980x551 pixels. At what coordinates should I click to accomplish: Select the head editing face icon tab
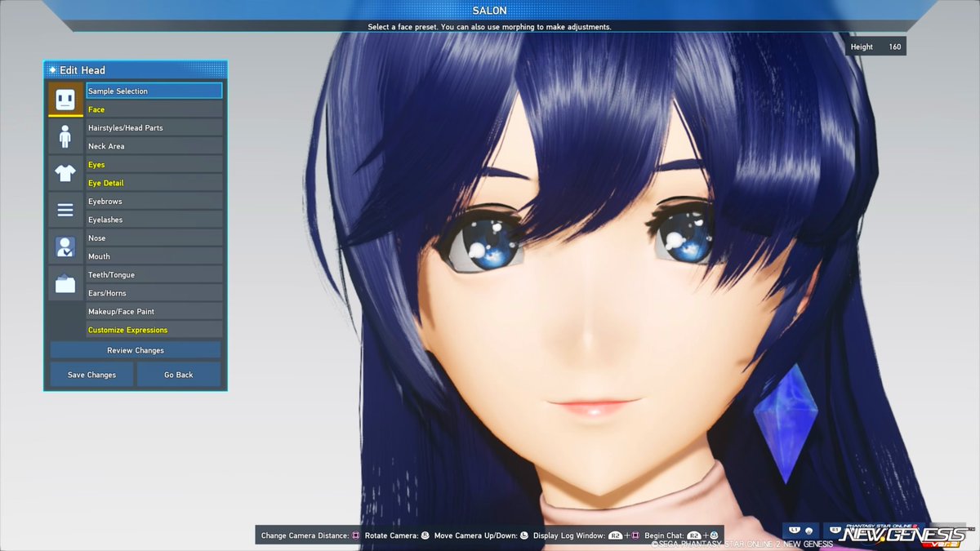65,99
